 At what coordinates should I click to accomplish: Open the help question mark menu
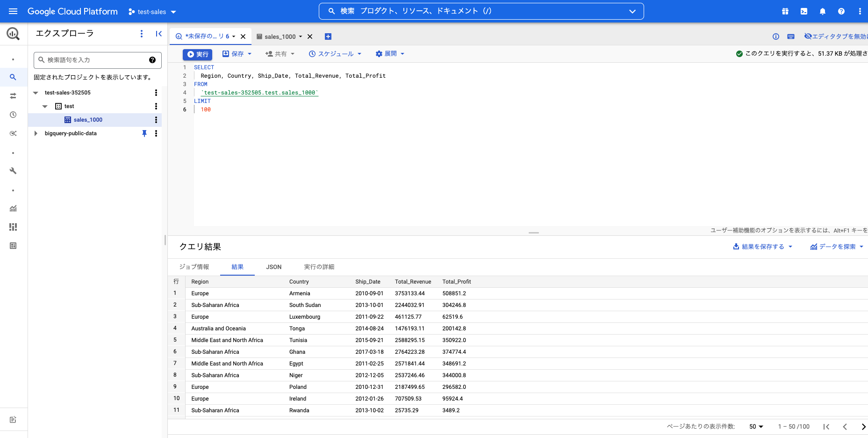[x=841, y=11]
